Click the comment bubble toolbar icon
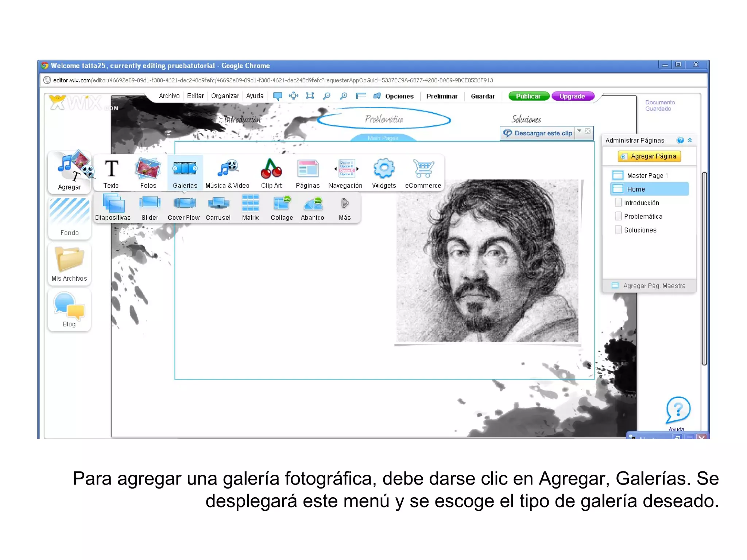The image size is (747, 560). click(278, 96)
